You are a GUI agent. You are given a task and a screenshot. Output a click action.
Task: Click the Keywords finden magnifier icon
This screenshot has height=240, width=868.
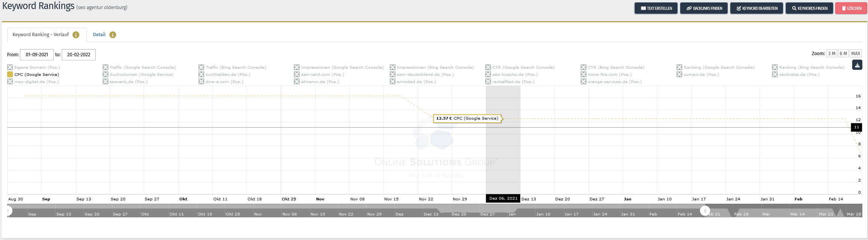coord(794,8)
